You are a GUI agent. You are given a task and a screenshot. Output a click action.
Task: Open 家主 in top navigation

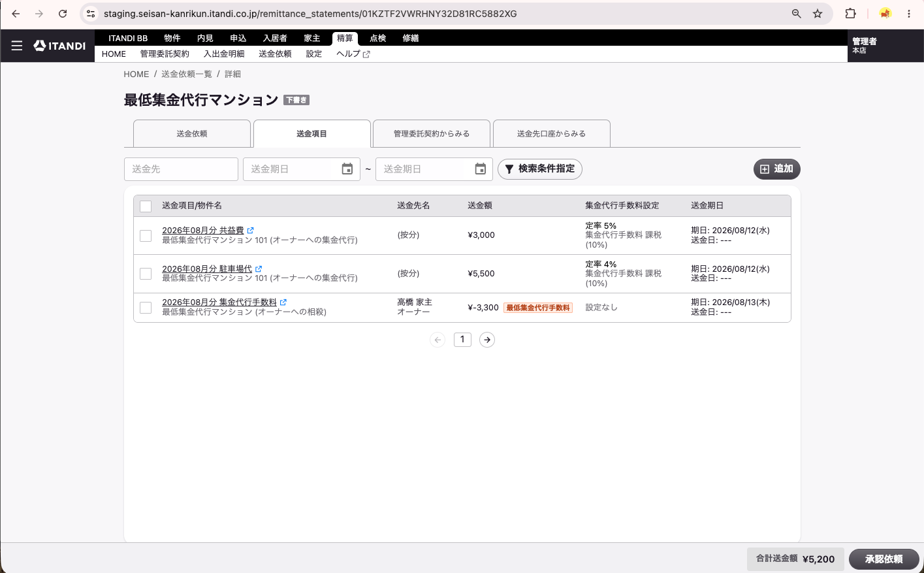coord(312,38)
